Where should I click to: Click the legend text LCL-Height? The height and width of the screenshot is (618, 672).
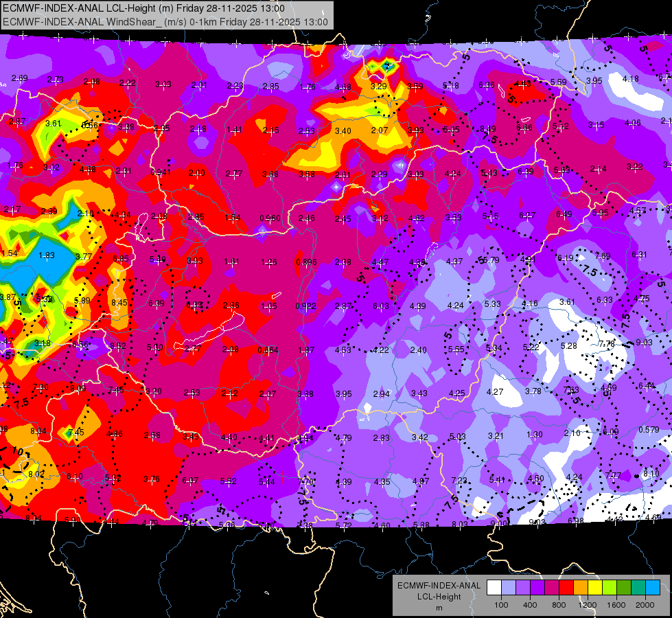click(x=439, y=597)
